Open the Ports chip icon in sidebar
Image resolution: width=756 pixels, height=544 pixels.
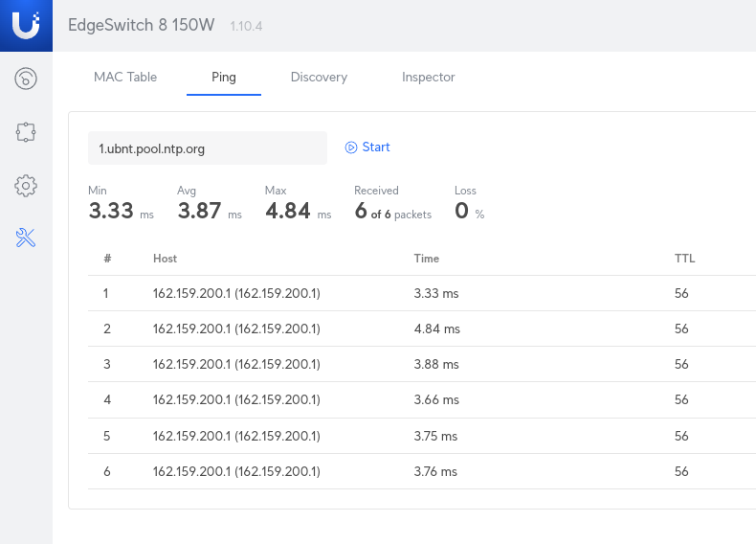click(26, 132)
